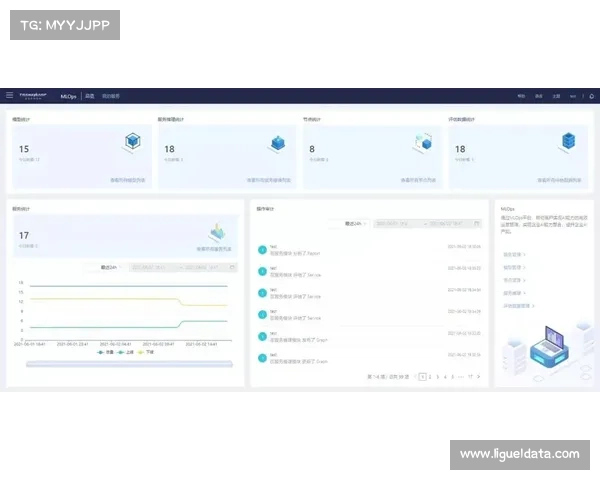The width and height of the screenshot is (600, 480).
Task: Go to previous audit page arrow
Action: tap(415, 377)
